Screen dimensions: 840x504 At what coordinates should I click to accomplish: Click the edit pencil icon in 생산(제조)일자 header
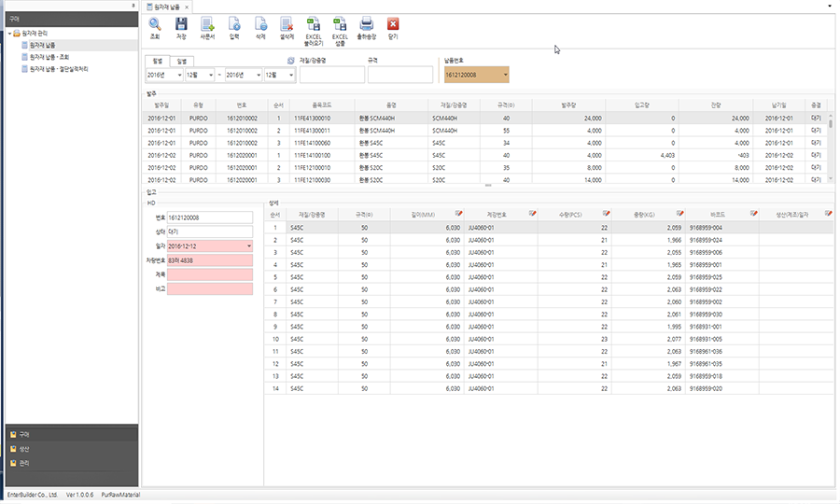point(828,213)
